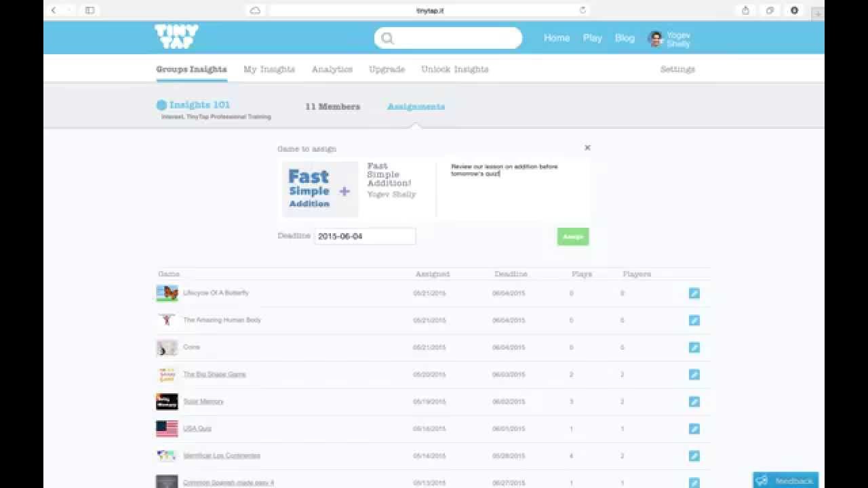Open The Big Shape Game link
Viewport: 868px width, 488px height.
click(214, 374)
